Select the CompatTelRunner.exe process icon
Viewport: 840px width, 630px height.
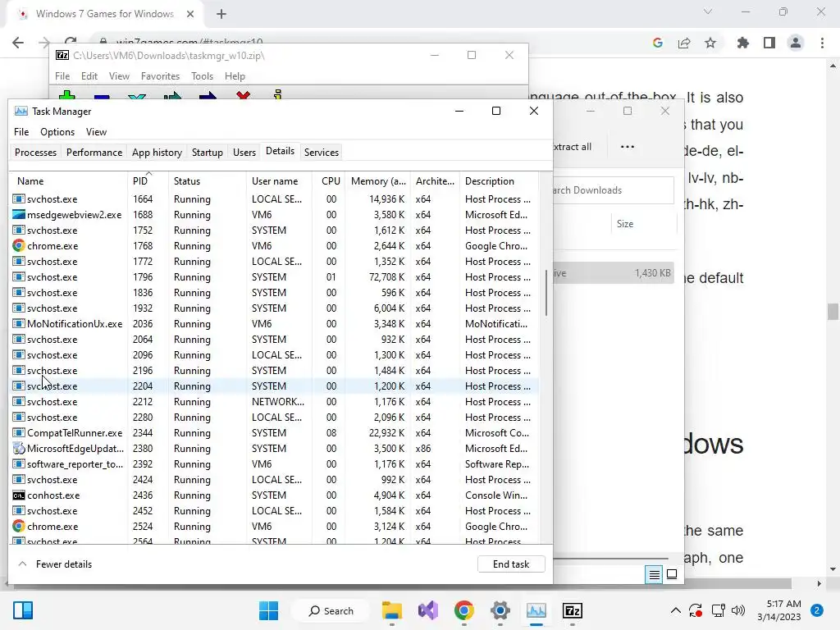tap(19, 433)
